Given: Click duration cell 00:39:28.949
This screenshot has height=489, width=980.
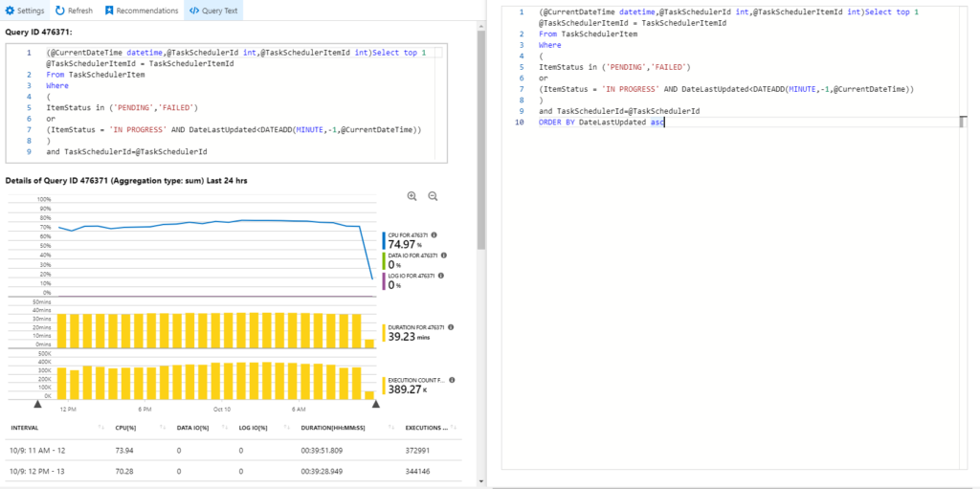Looking at the screenshot, I should point(322,471).
